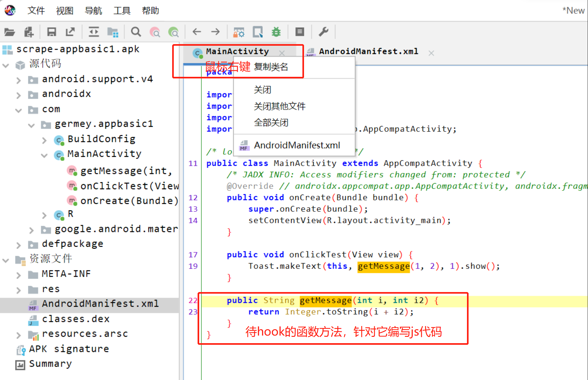Open text search with magnifier icon
The height and width of the screenshot is (380, 588).
[x=136, y=32]
